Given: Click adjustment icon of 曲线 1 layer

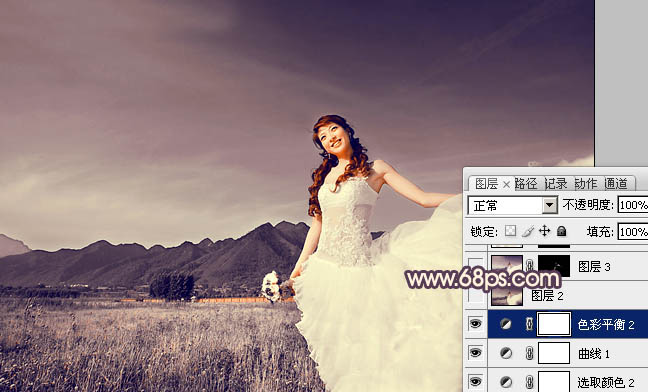Looking at the screenshot, I should (x=506, y=353).
